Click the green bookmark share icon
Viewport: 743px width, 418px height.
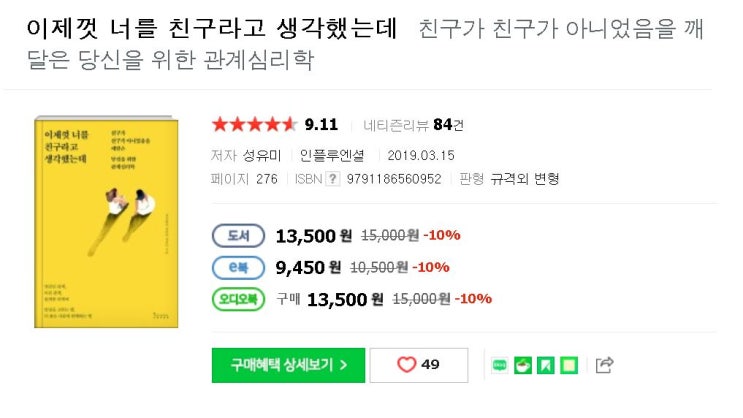click(545, 365)
